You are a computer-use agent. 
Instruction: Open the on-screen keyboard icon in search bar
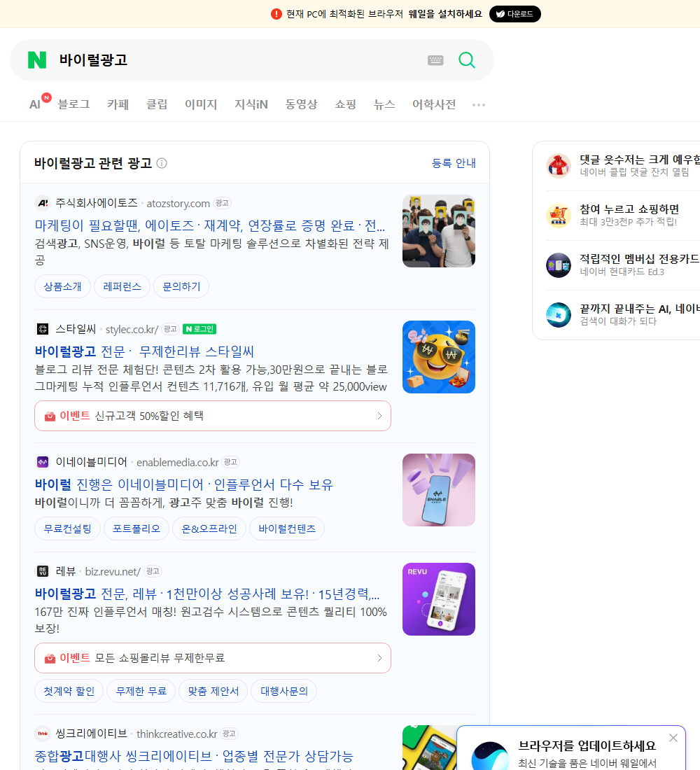(435, 60)
